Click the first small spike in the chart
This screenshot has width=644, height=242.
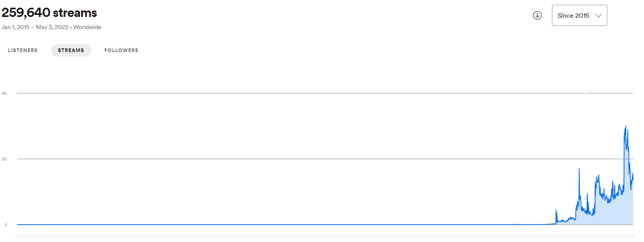556,211
